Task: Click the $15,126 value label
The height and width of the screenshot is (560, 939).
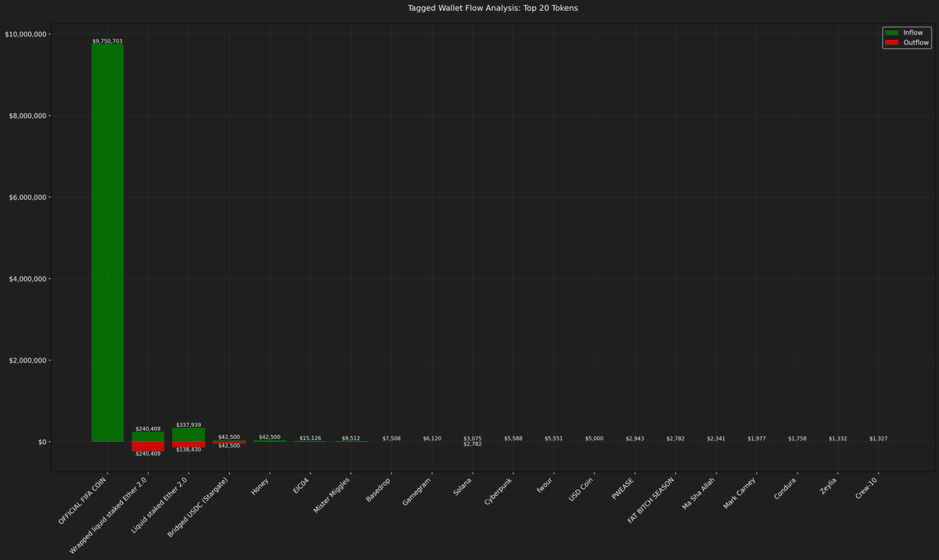Action: 311,438
